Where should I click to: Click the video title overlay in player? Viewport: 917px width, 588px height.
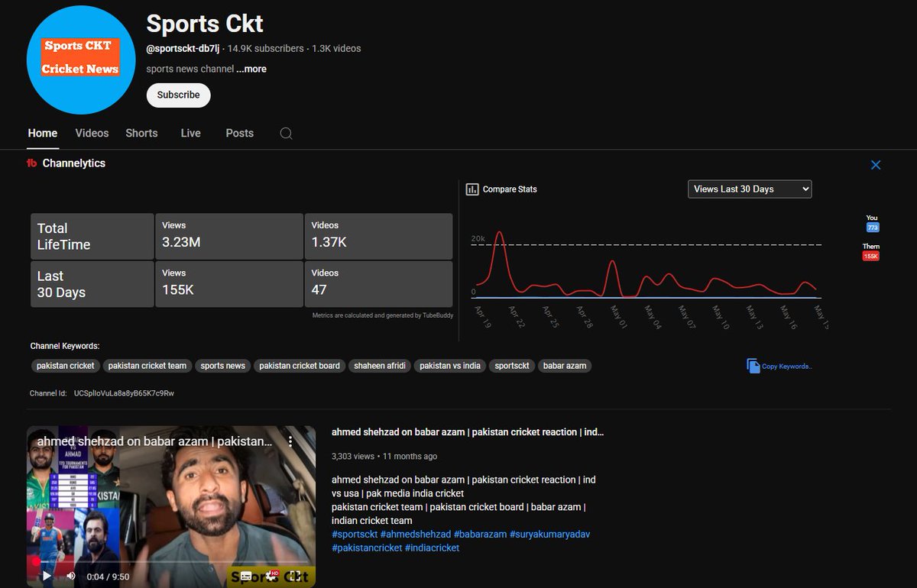coord(155,441)
